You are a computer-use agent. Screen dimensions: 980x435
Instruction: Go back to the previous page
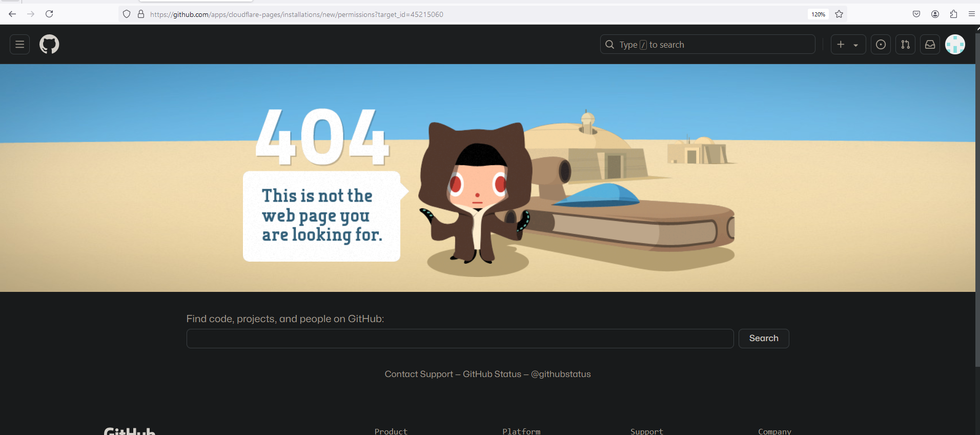click(12, 14)
